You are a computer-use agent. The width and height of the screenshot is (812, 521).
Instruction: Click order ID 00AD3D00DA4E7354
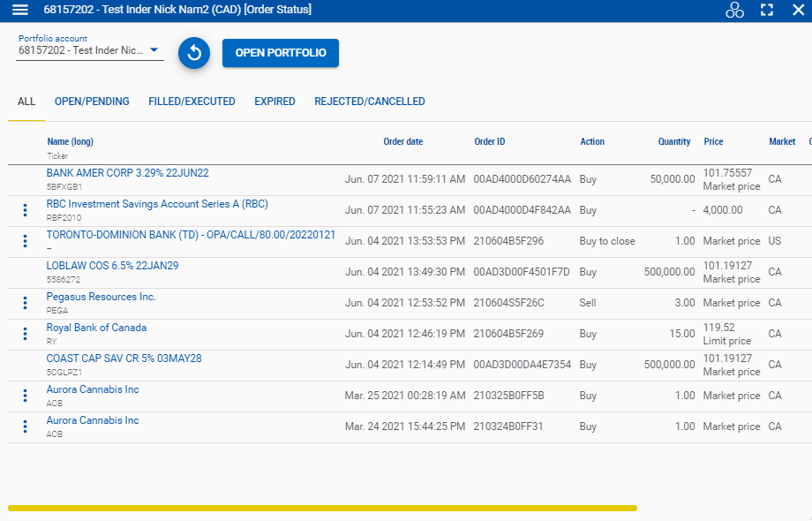[x=522, y=365]
